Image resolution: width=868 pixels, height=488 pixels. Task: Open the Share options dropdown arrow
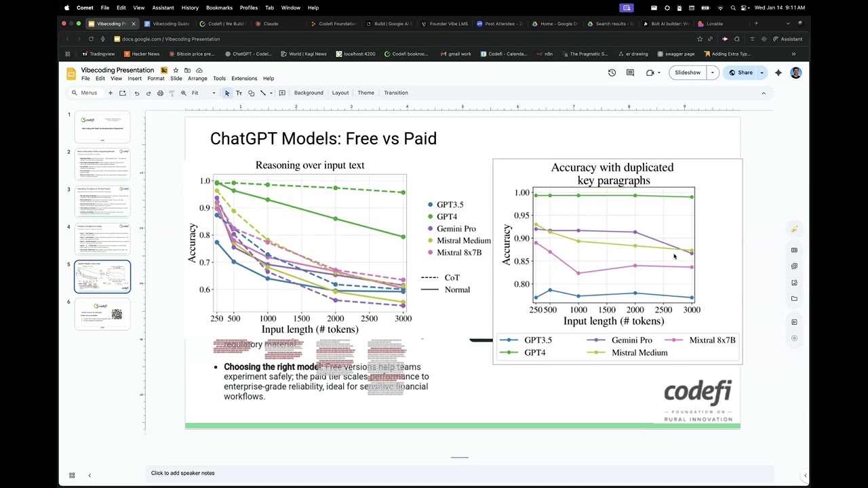point(762,73)
